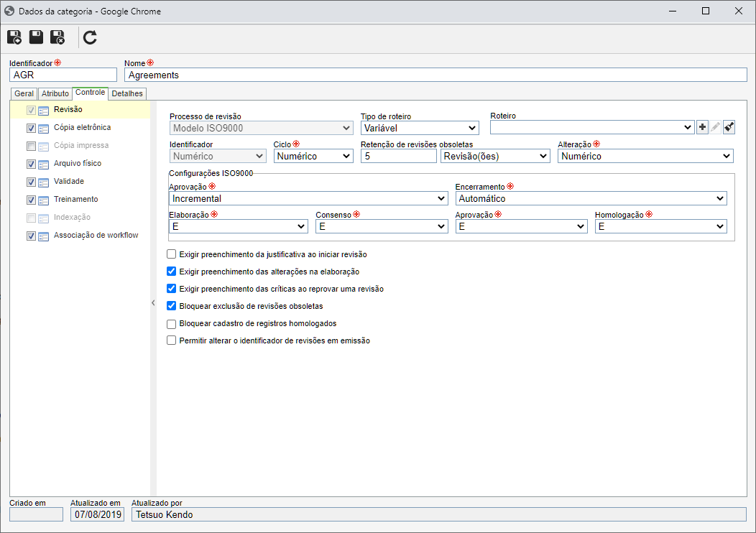Image resolution: width=756 pixels, height=533 pixels.
Task: Click the Refresh arrow icon
Action: pyautogui.click(x=90, y=37)
